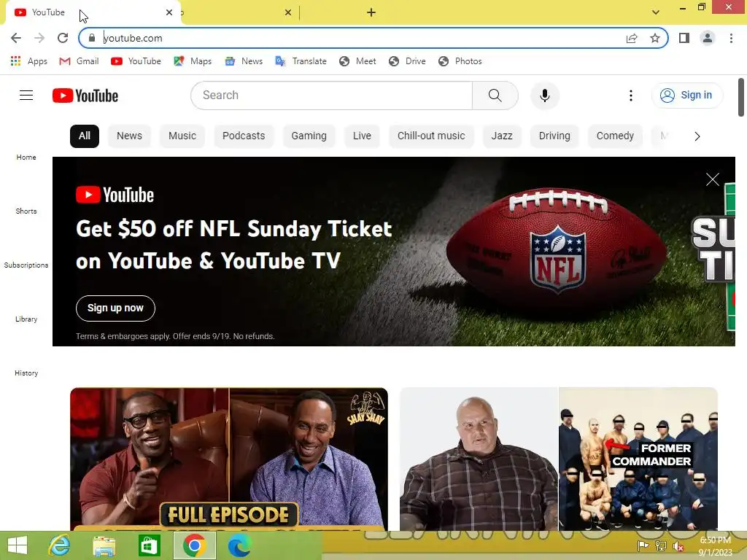The height and width of the screenshot is (560, 747).
Task: Launch Microsoft Edge from the taskbar
Action: pyautogui.click(x=239, y=545)
